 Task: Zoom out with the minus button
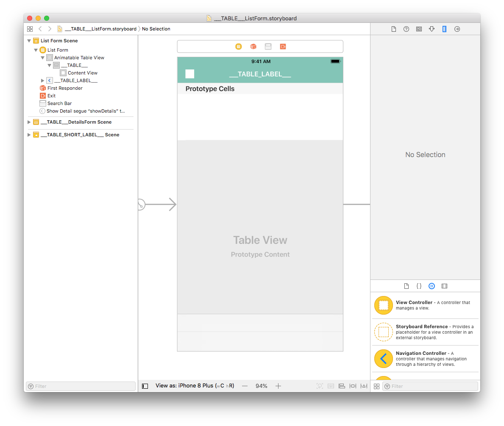pos(245,386)
